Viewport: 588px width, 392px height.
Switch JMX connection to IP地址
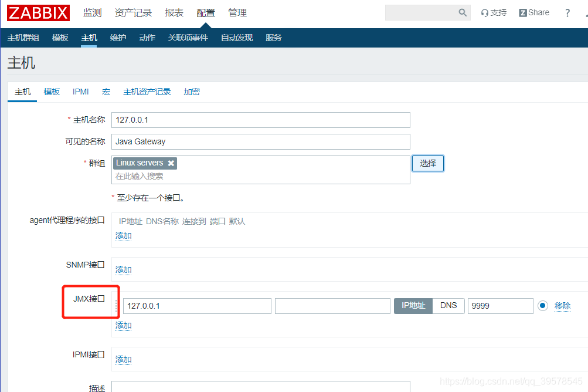click(413, 306)
